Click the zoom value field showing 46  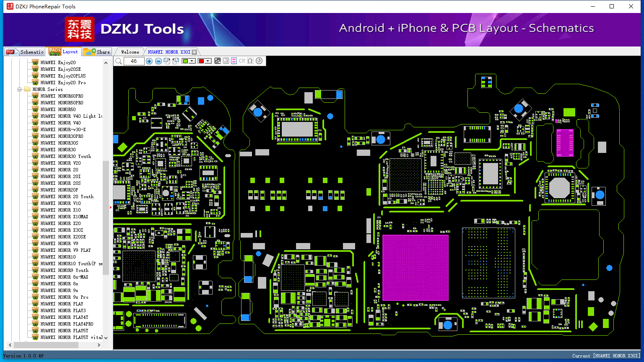click(134, 61)
